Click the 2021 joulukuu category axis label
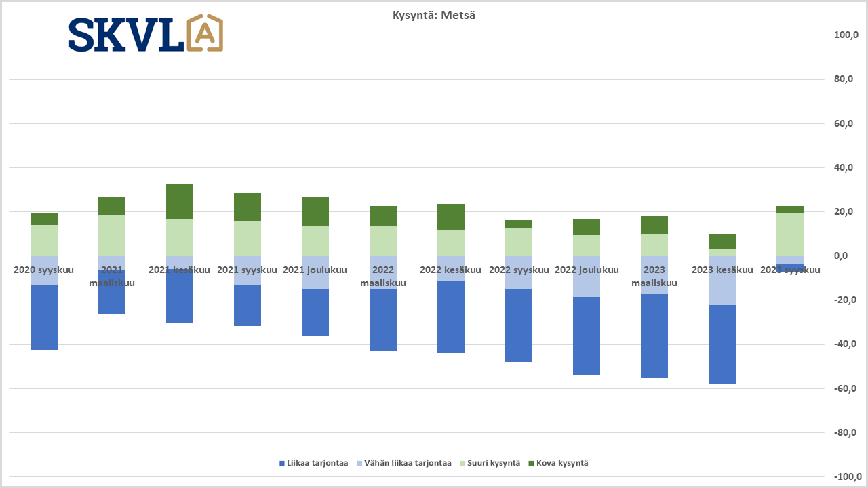The height and width of the screenshot is (488, 868). pos(315,270)
